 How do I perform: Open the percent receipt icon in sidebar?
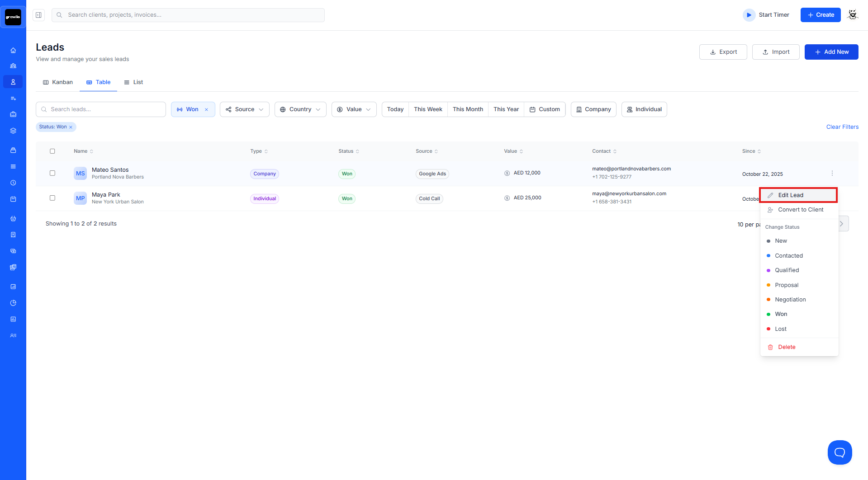(13, 235)
